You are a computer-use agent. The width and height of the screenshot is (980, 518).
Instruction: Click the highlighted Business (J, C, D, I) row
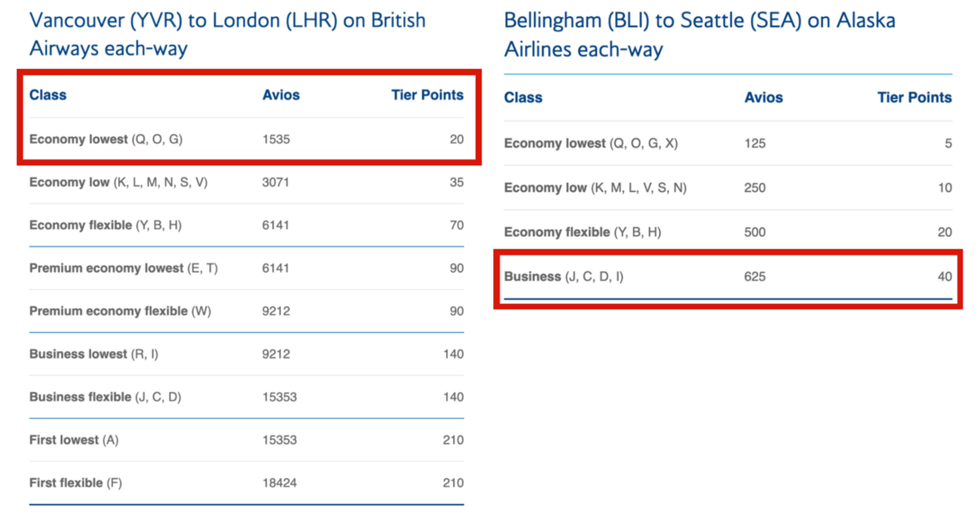point(728,277)
